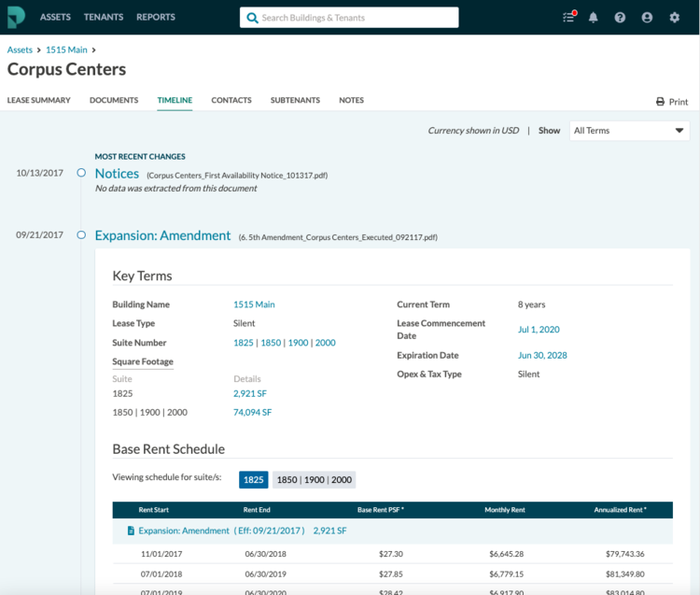Click the 2,921 SF details link
The image size is (700, 595).
point(250,393)
